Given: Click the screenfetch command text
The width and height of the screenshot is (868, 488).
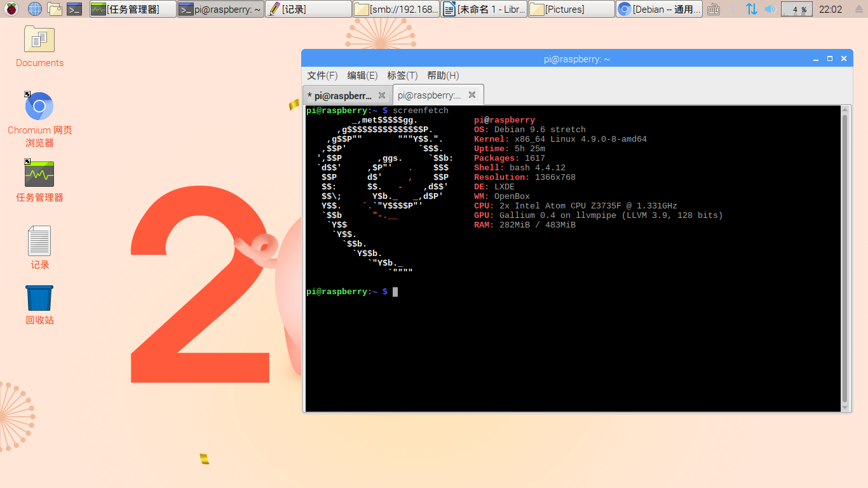Looking at the screenshot, I should tap(420, 111).
